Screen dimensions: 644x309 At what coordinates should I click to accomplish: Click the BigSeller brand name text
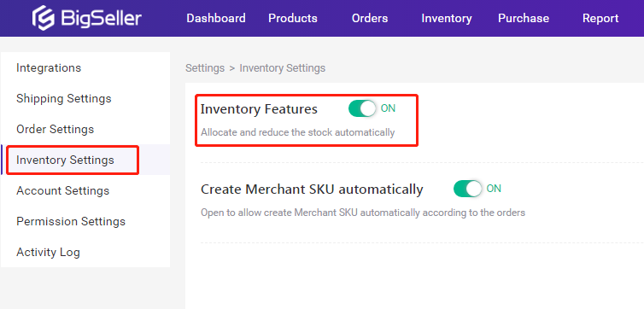click(101, 19)
